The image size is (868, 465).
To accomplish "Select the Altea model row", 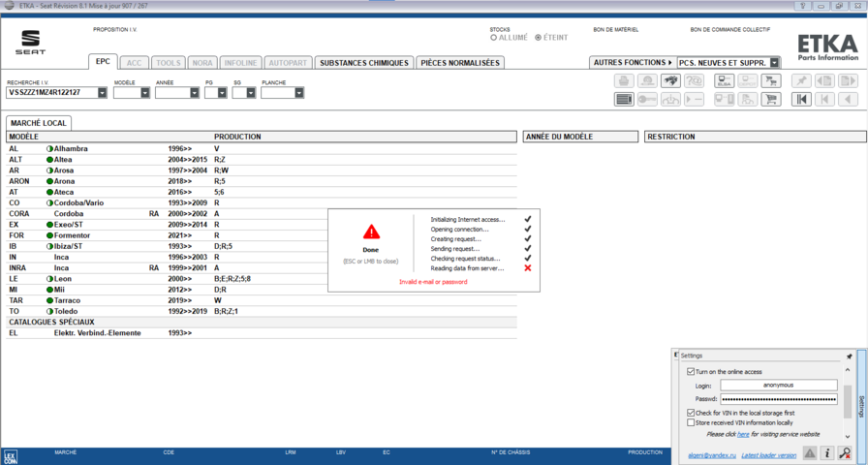I will pyautogui.click(x=262, y=160).
